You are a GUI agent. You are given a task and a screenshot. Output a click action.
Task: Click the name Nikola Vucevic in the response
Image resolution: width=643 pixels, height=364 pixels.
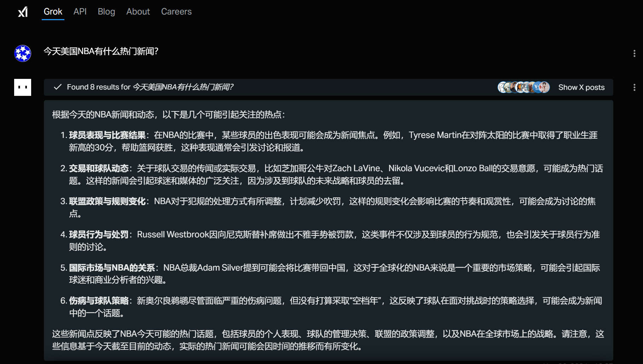click(x=416, y=168)
